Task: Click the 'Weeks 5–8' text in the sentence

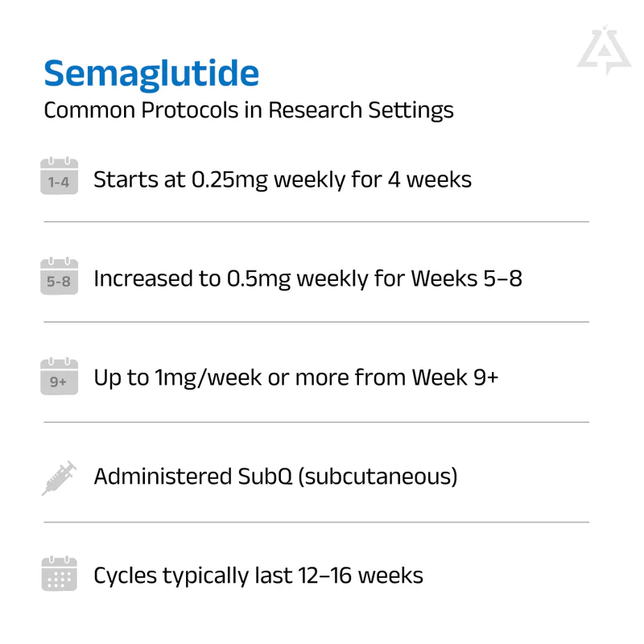Action: point(467,279)
